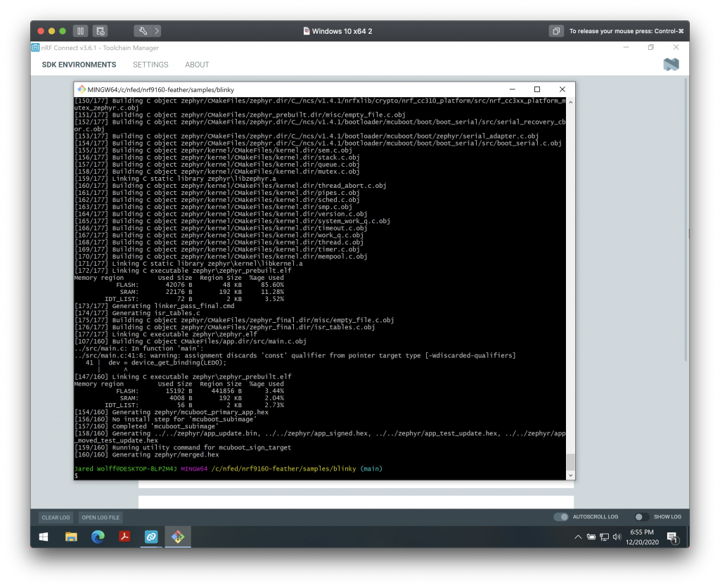Click the 'SRAM: 4008 B' memory row
720x588 pixels.
(x=202, y=398)
